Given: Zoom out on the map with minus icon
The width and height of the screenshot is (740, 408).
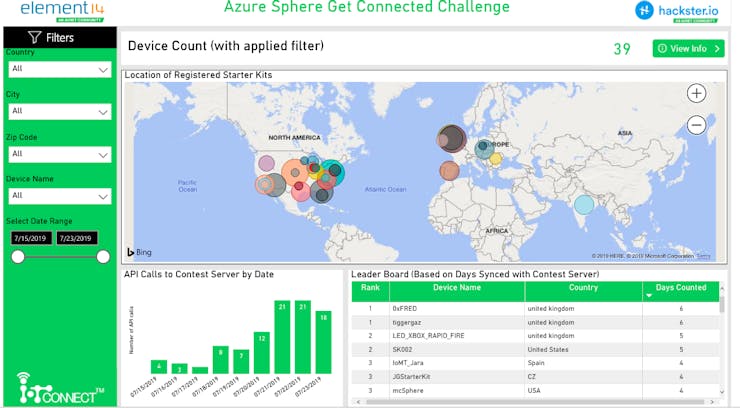Looking at the screenshot, I should pyautogui.click(x=696, y=125).
